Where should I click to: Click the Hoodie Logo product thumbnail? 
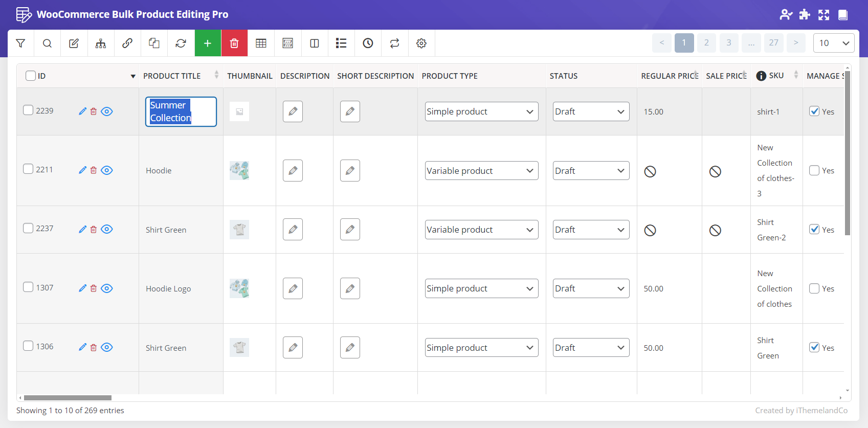(x=239, y=288)
